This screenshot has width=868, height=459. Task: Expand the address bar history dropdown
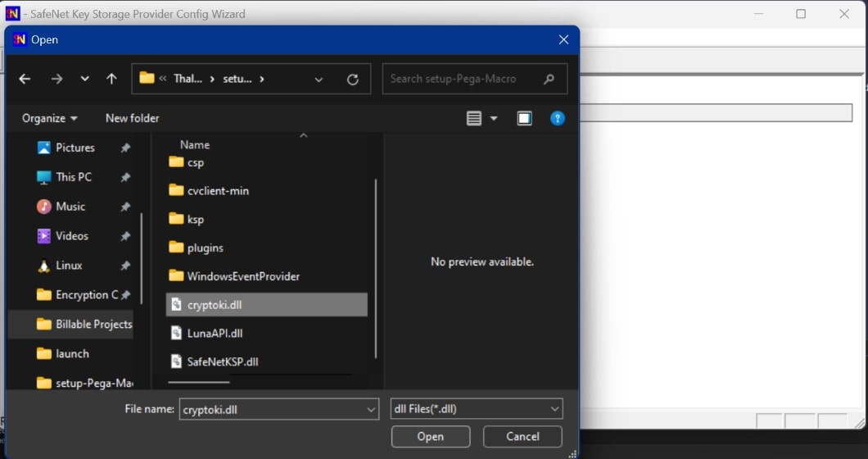point(319,79)
